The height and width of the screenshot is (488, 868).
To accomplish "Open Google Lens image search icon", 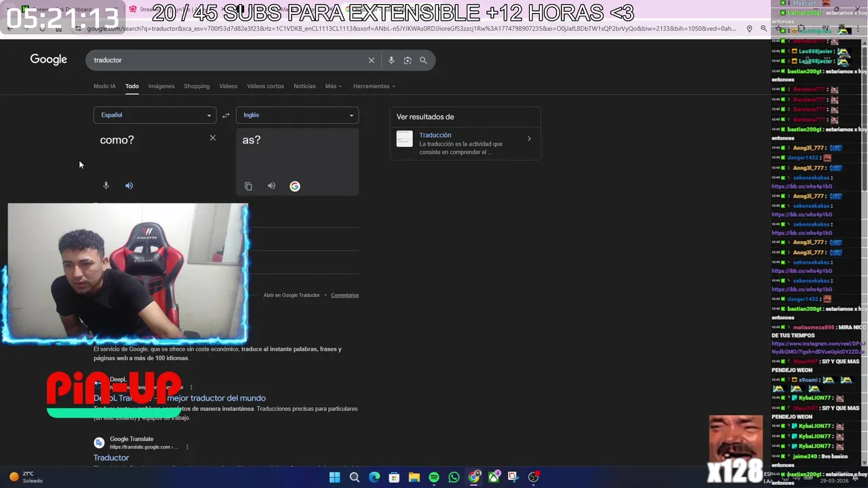I will point(408,60).
